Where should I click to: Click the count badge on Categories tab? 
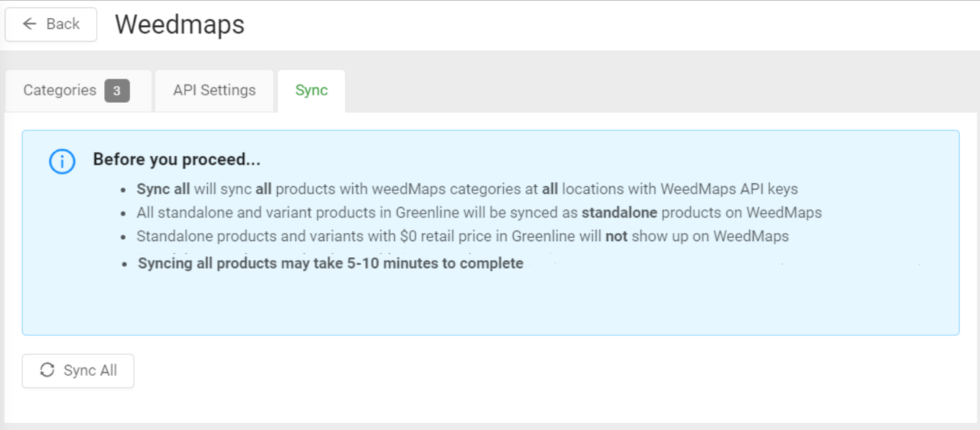(x=117, y=91)
